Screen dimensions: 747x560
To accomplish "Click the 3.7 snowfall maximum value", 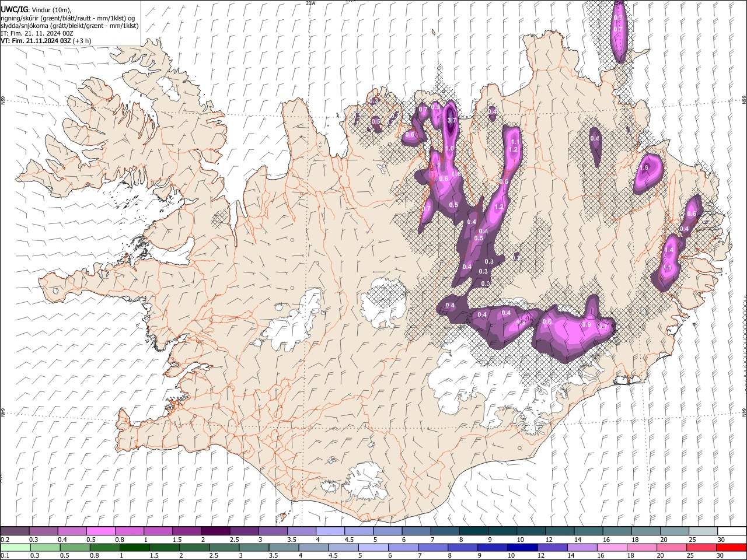I will [451, 120].
